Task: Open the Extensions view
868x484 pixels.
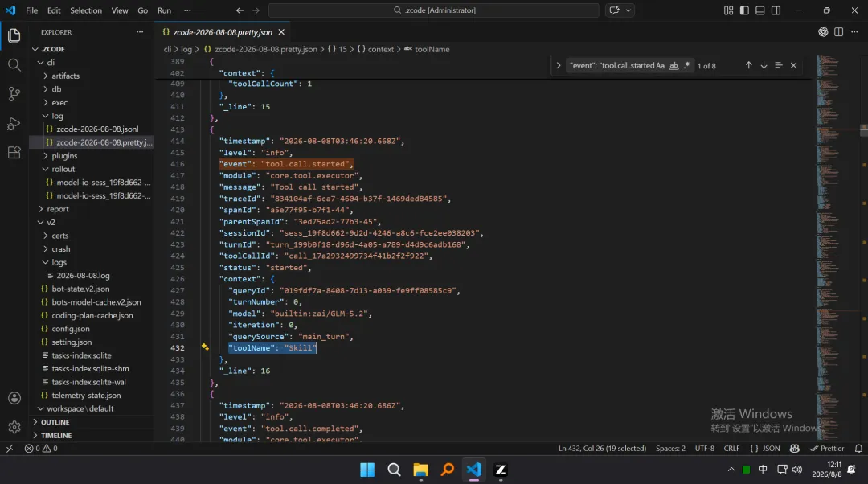Action: [14, 152]
